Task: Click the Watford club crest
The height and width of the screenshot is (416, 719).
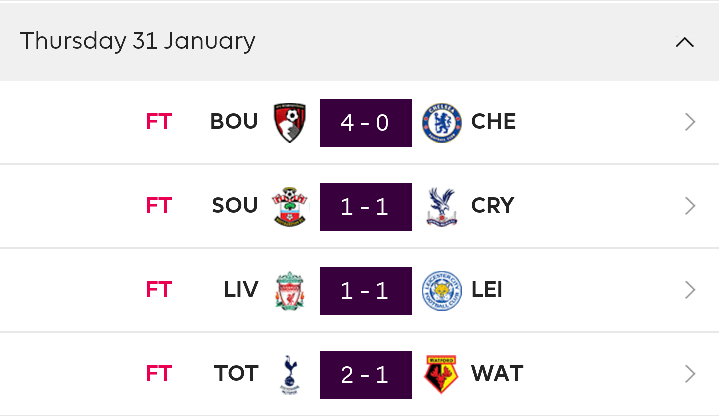Action: 441,374
